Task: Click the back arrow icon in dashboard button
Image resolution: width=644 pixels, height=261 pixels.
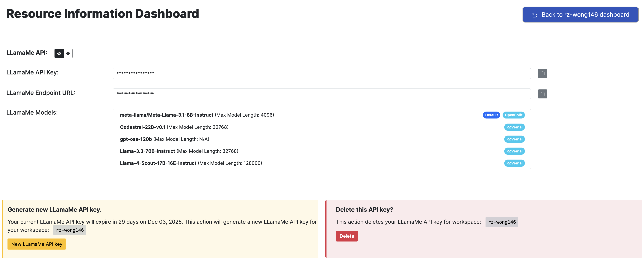Action: pos(534,15)
